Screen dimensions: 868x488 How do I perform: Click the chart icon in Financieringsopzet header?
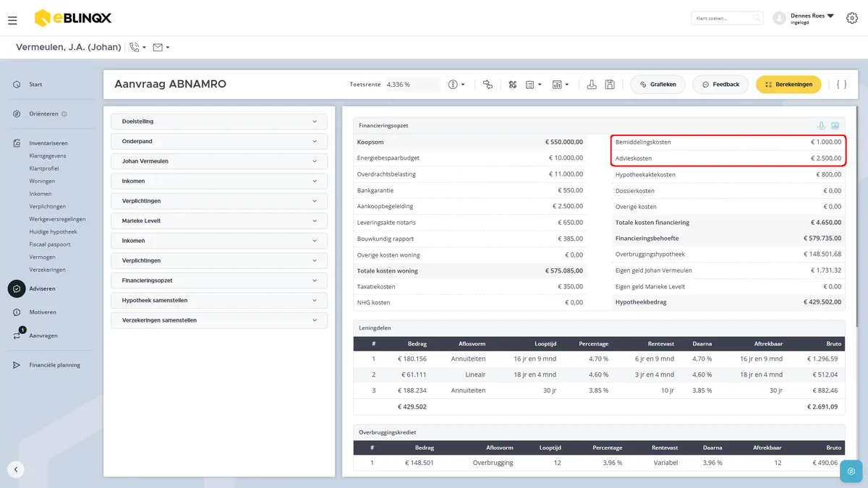coord(835,126)
